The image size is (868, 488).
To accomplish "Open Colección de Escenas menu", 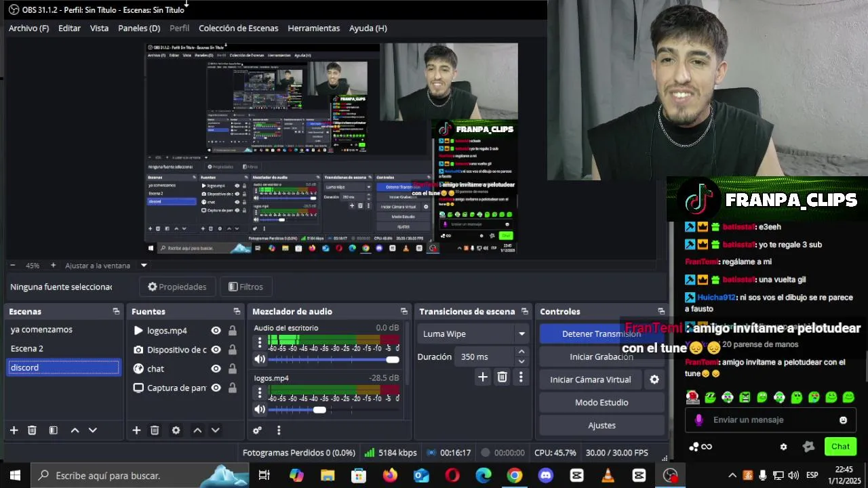I will pos(238,28).
